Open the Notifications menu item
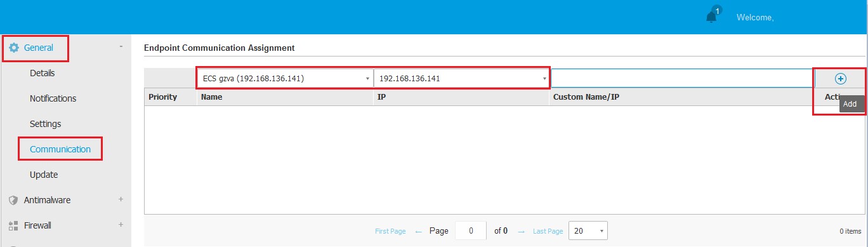Viewport: 868px width, 247px height. pos(53,98)
